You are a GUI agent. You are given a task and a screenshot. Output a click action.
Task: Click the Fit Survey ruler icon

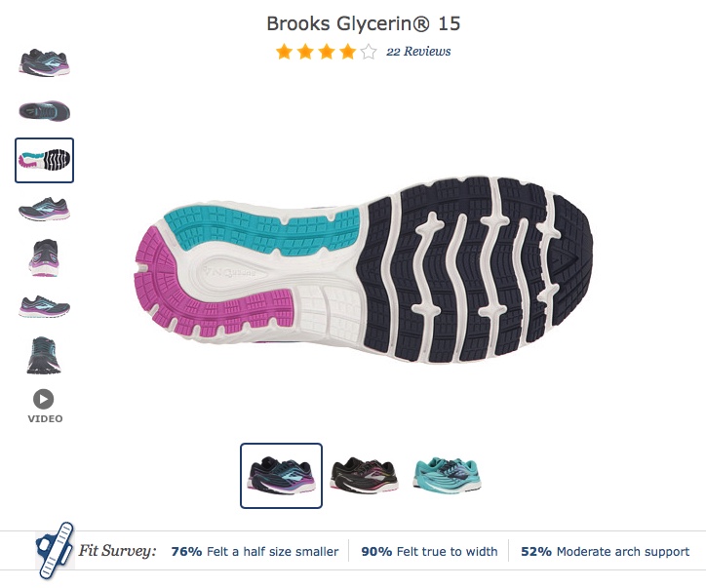[x=55, y=550]
